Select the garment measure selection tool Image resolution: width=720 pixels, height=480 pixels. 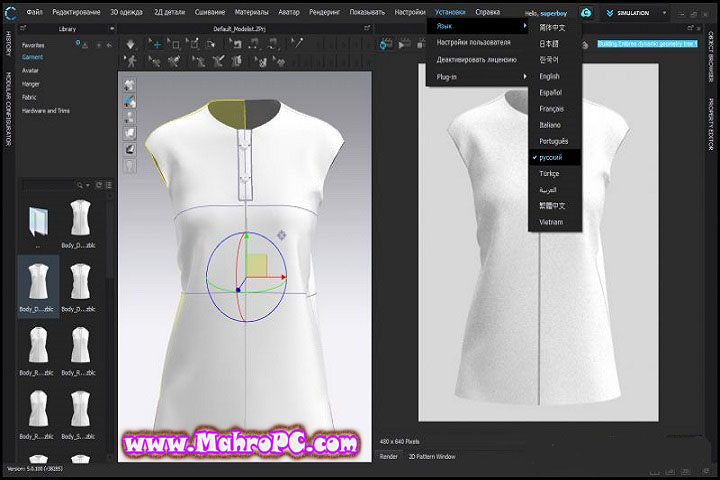click(x=198, y=61)
